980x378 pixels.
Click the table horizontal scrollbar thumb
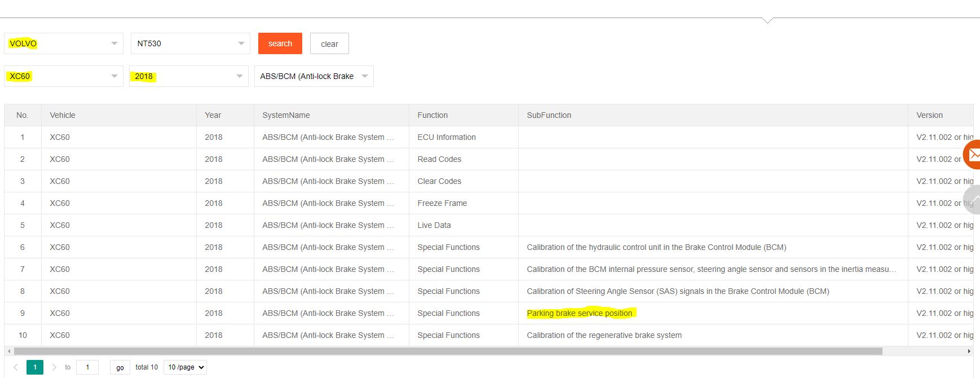(x=448, y=351)
